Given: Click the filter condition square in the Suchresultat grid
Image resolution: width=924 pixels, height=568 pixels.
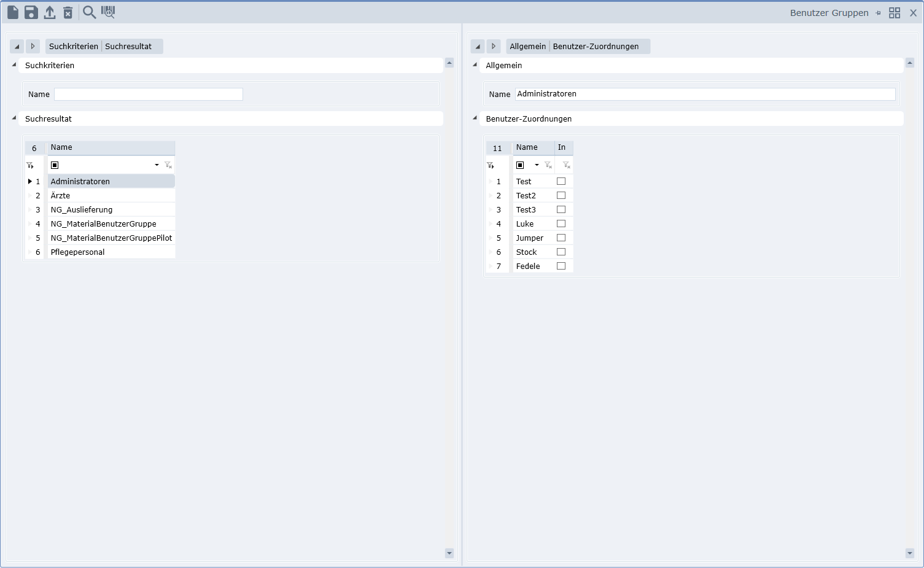Looking at the screenshot, I should click(55, 165).
